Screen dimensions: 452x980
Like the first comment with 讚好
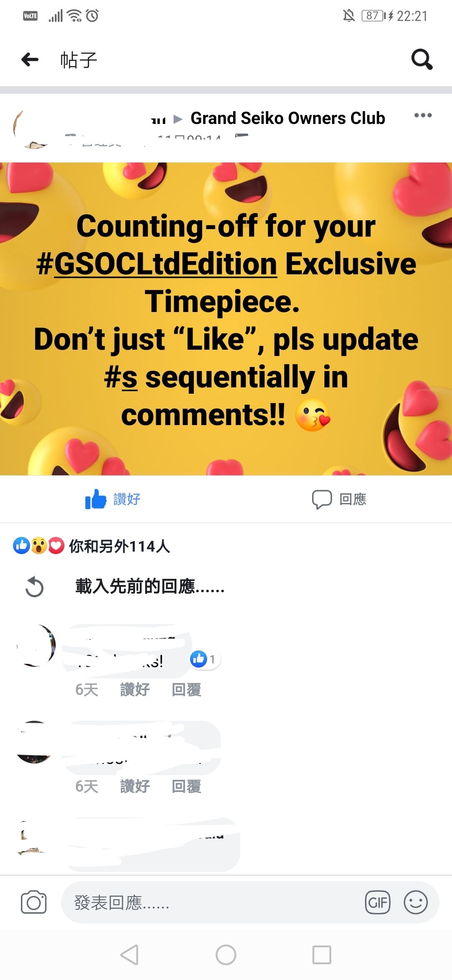135,689
